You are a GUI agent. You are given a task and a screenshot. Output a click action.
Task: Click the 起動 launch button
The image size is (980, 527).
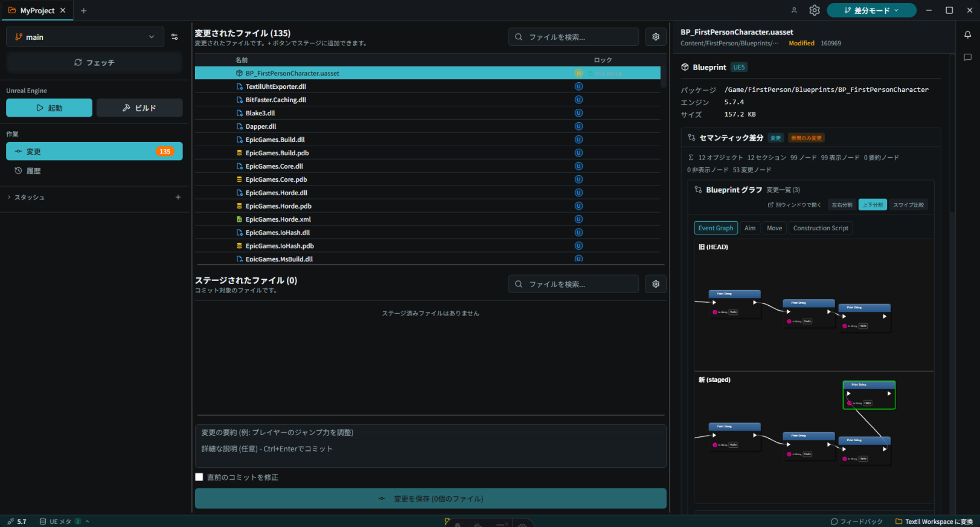[49, 108]
